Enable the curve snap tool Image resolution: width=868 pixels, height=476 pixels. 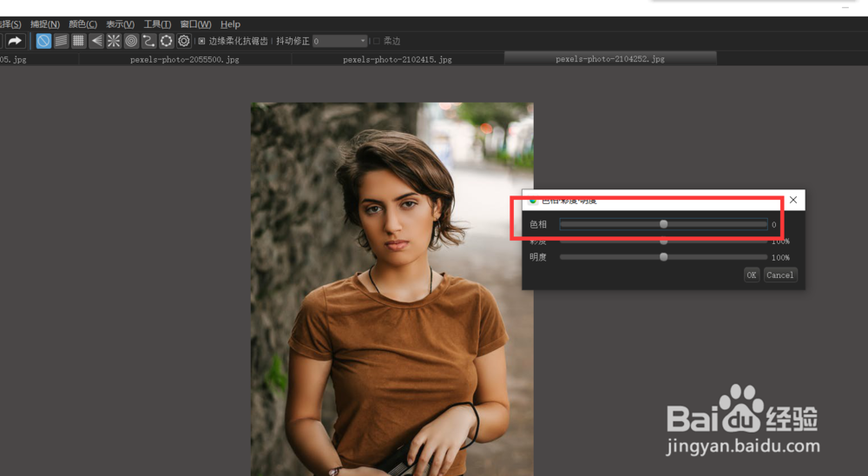tap(148, 41)
